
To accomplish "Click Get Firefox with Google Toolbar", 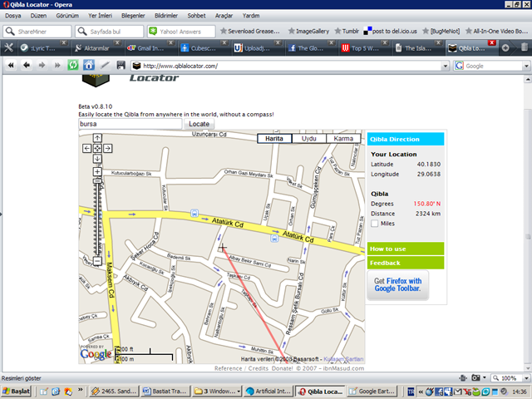I will (397, 284).
